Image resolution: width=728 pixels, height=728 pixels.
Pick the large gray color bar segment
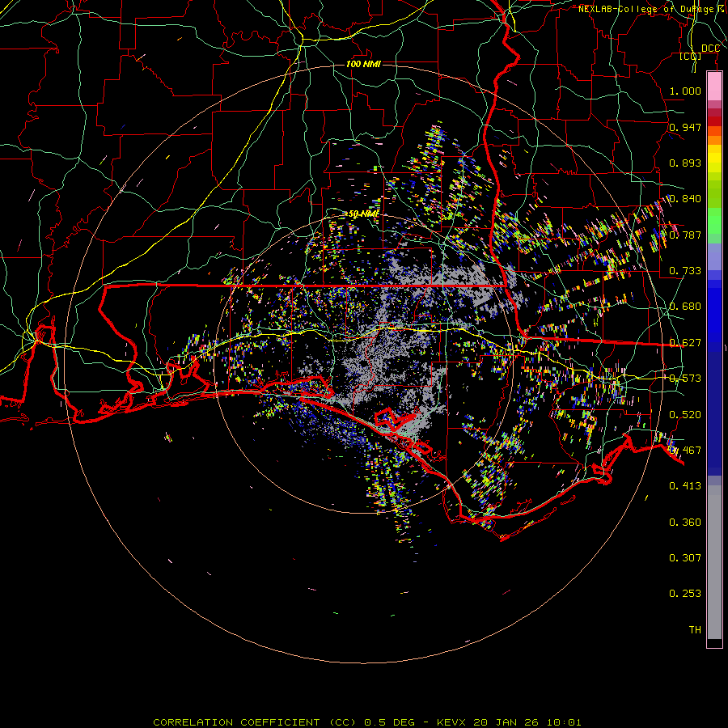[714, 562]
